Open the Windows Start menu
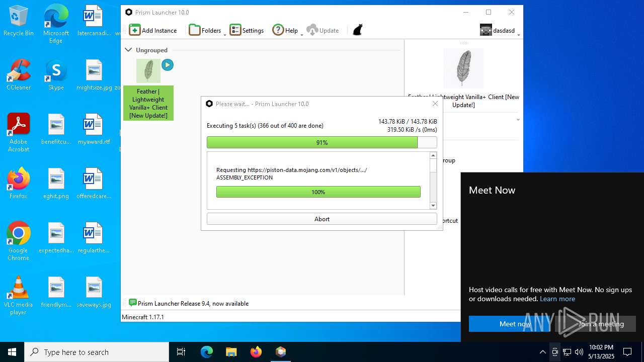Viewport: 644px width, 362px height. [12, 352]
